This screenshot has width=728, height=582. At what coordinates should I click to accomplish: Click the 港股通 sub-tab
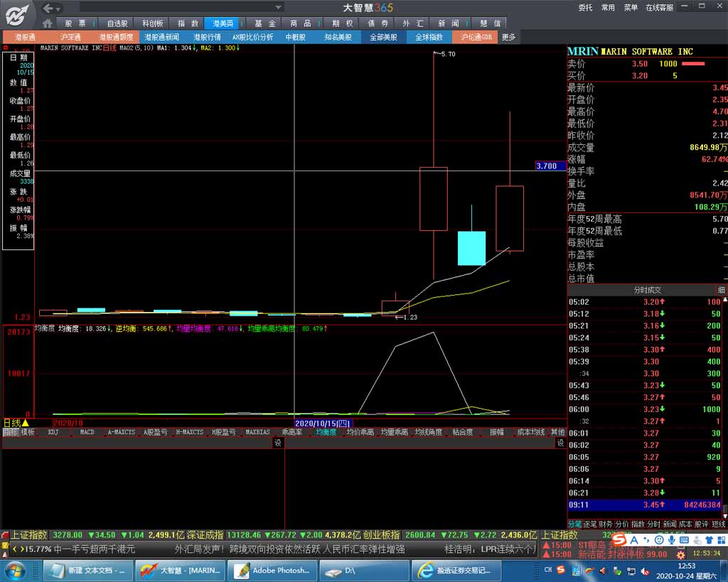click(25, 37)
